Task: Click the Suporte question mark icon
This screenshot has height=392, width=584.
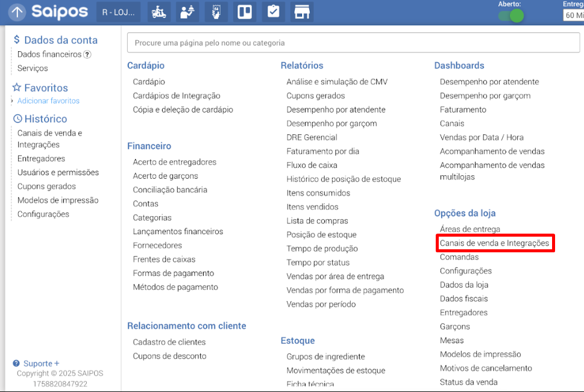Action: 16,364
